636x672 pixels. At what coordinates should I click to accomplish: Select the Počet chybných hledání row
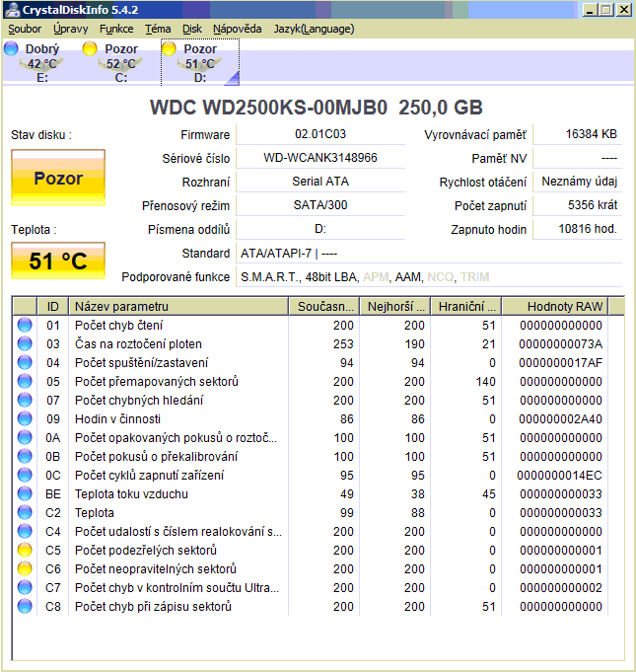(311, 400)
